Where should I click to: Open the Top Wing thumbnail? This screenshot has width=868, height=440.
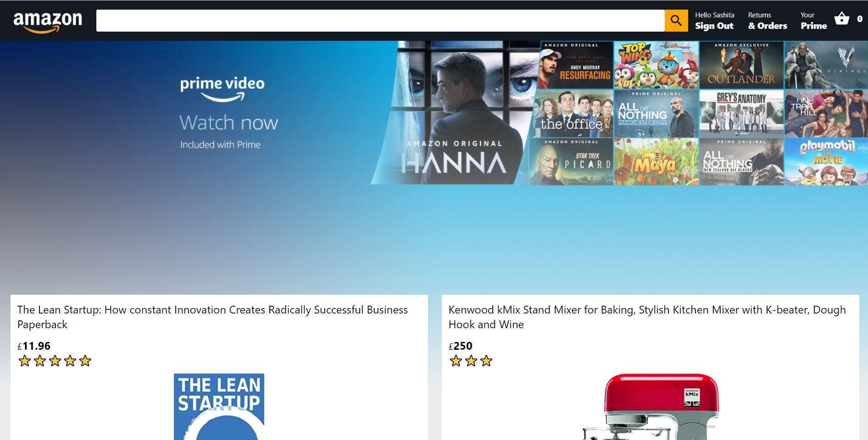tap(656, 65)
